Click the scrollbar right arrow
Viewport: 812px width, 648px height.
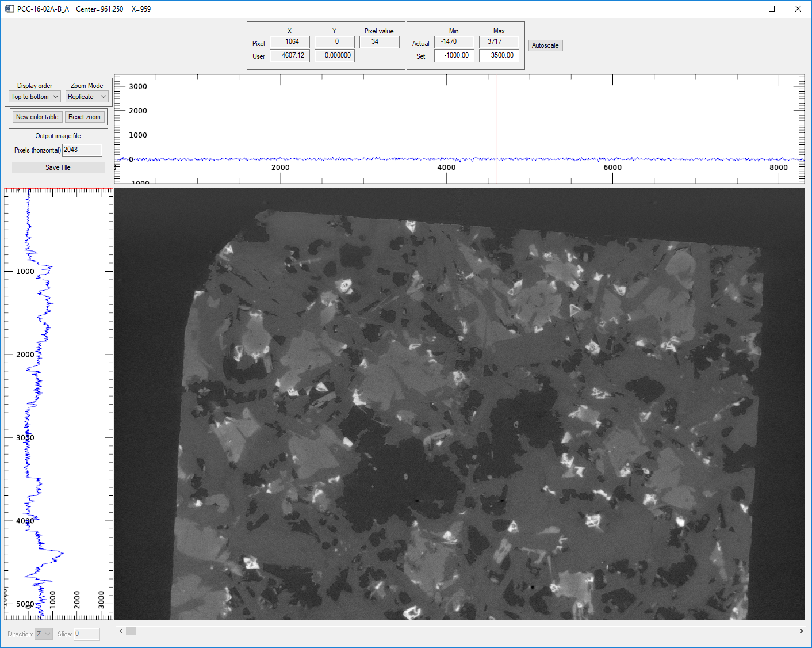click(x=801, y=631)
